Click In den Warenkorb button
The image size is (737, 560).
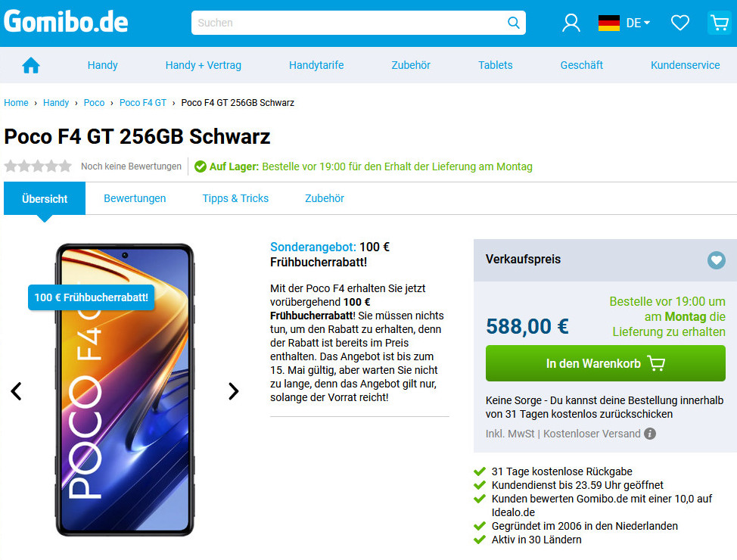click(x=605, y=363)
